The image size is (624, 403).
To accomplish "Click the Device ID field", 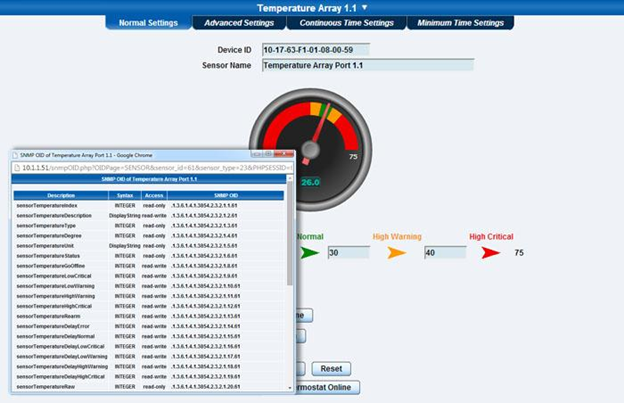I will (314, 48).
